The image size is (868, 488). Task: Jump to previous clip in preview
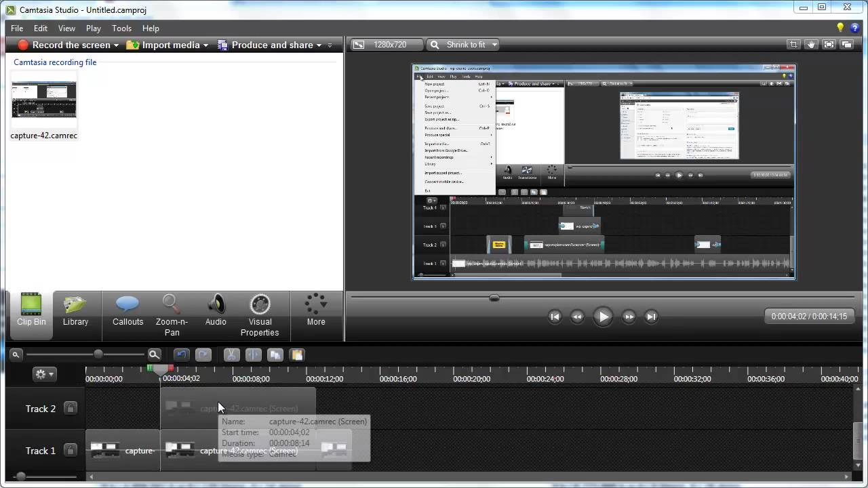[x=555, y=317]
